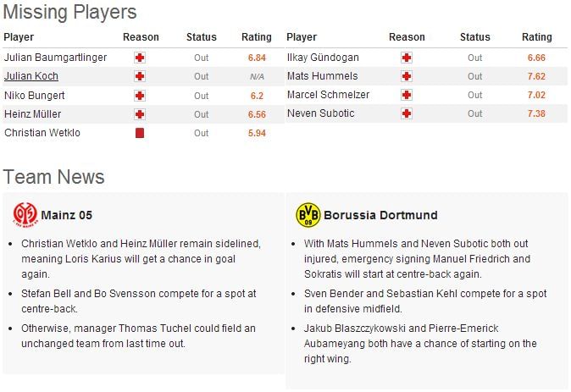Select player name Mats Hummels
This screenshot has height=392, width=571.
tap(322, 76)
